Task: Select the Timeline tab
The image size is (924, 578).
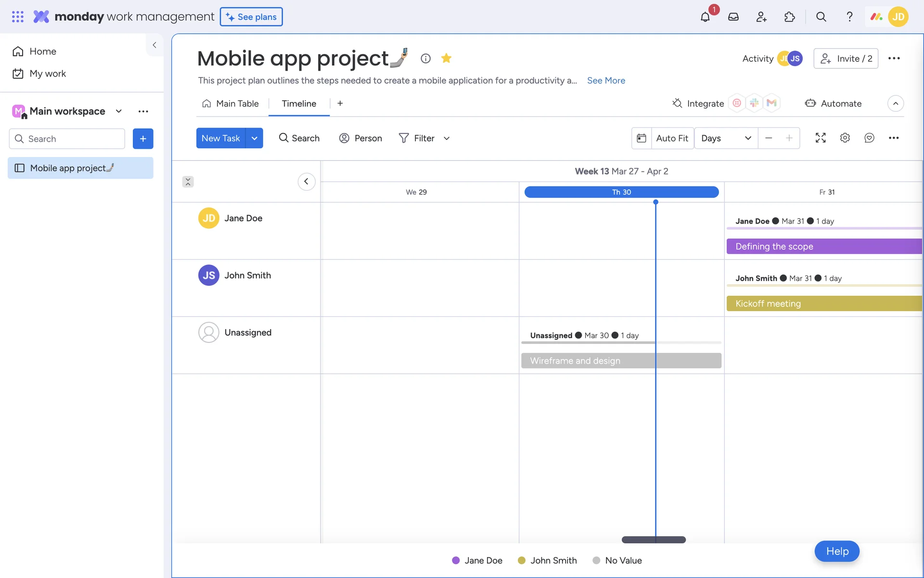Action: pos(299,104)
